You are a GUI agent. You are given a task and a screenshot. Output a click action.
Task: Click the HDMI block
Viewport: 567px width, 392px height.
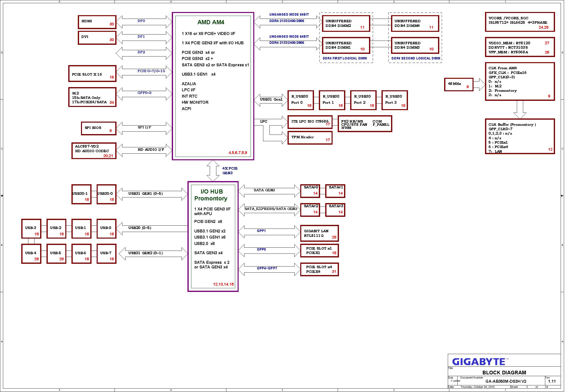point(97,22)
